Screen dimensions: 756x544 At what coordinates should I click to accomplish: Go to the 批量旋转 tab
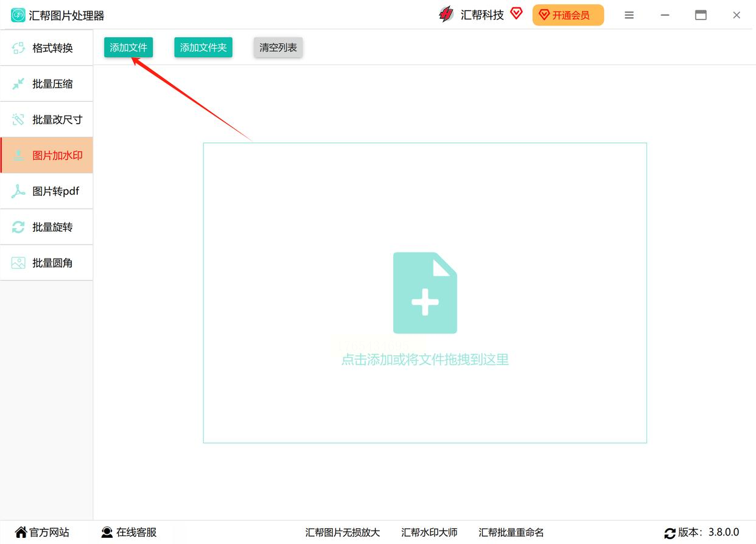coord(46,227)
